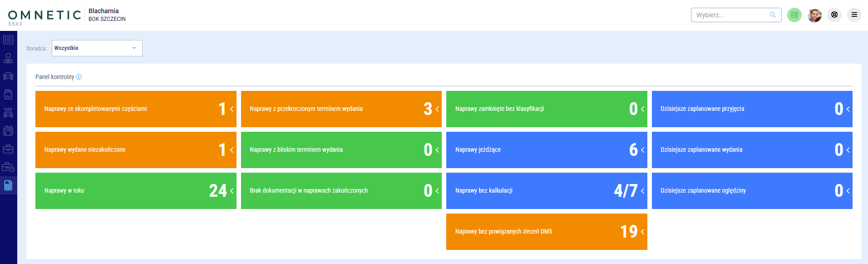Click the Wybierz search input field

click(x=731, y=15)
